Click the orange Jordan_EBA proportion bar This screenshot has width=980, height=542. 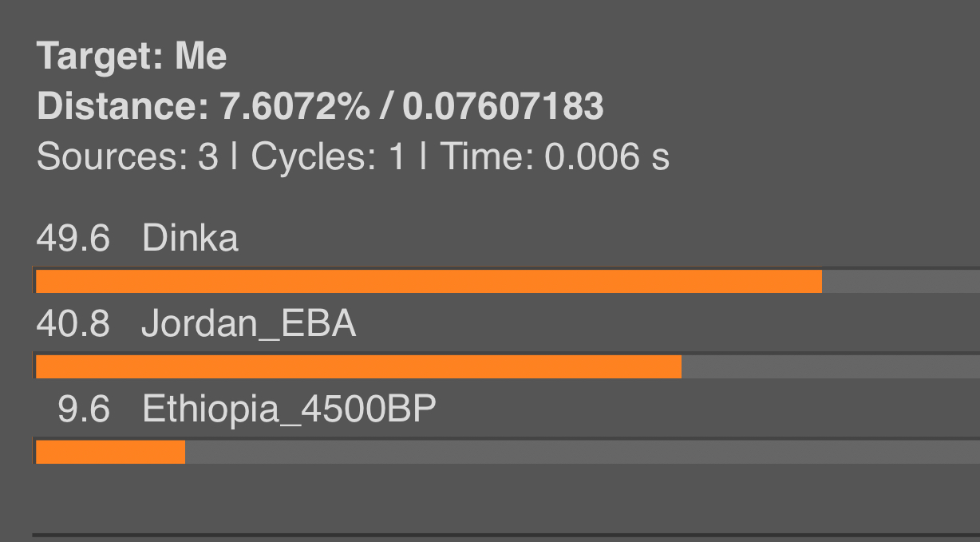pos(358,366)
